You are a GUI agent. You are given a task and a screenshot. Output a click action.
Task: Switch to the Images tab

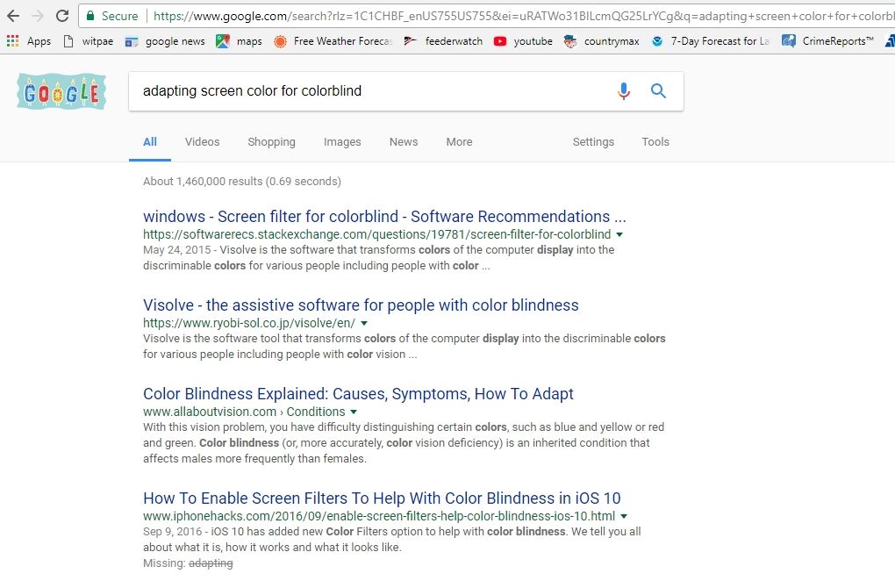342,141
